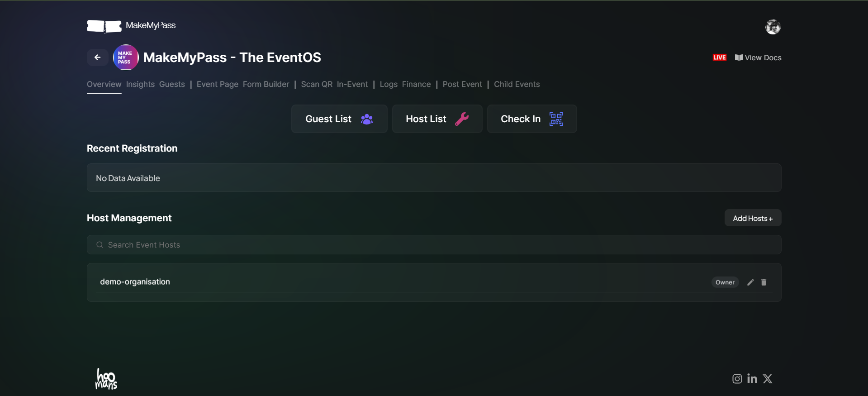This screenshot has width=868, height=396.
Task: Click the Add Hosts button
Action: tap(753, 218)
